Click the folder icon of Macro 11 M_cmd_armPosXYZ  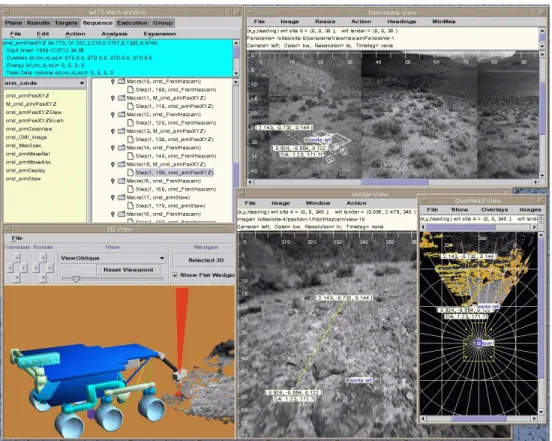(x=121, y=98)
